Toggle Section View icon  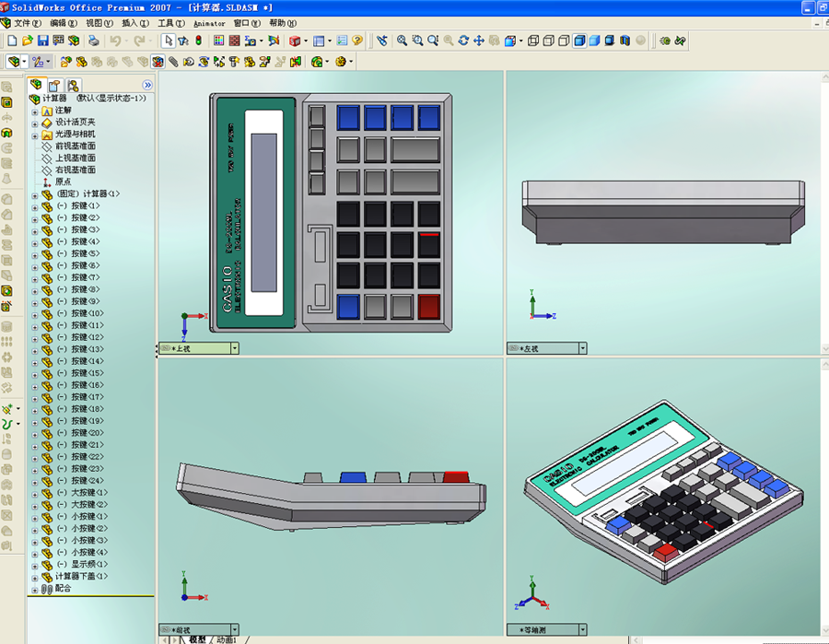(x=625, y=41)
